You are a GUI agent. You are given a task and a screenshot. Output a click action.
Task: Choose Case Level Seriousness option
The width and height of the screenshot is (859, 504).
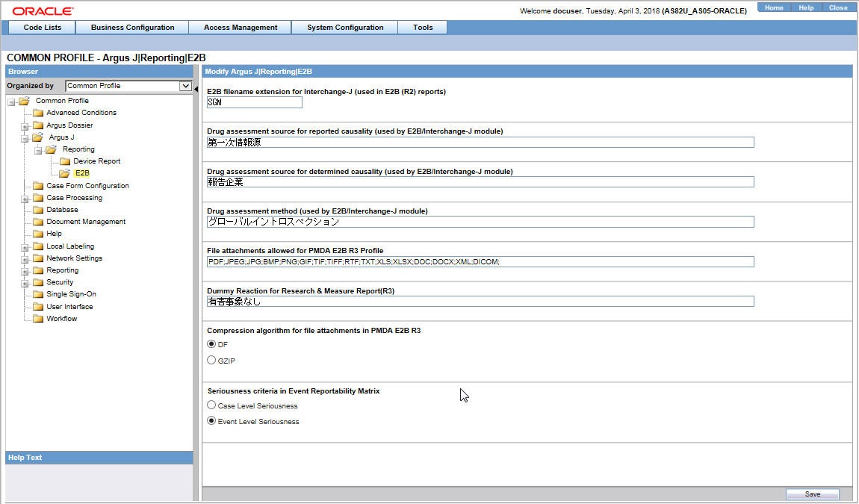coord(211,405)
